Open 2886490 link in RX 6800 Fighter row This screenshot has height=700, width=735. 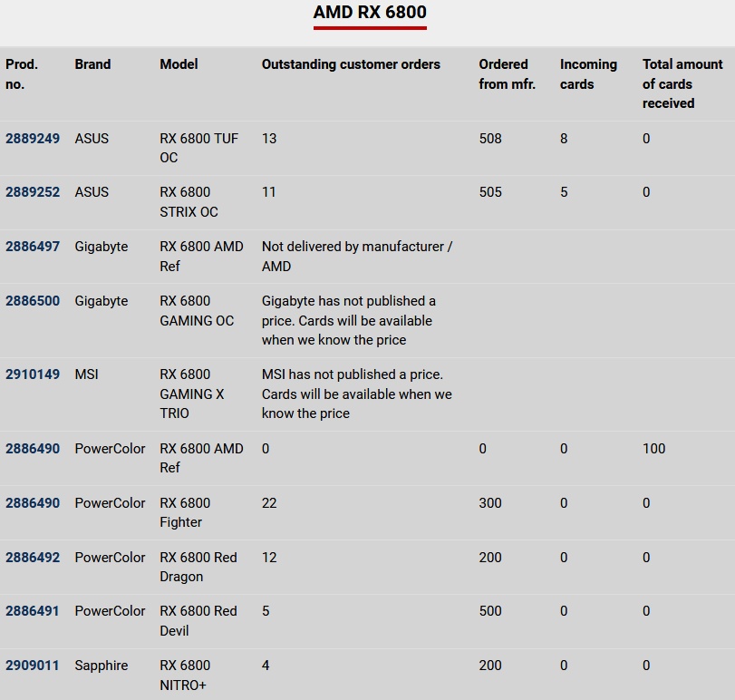(x=33, y=502)
